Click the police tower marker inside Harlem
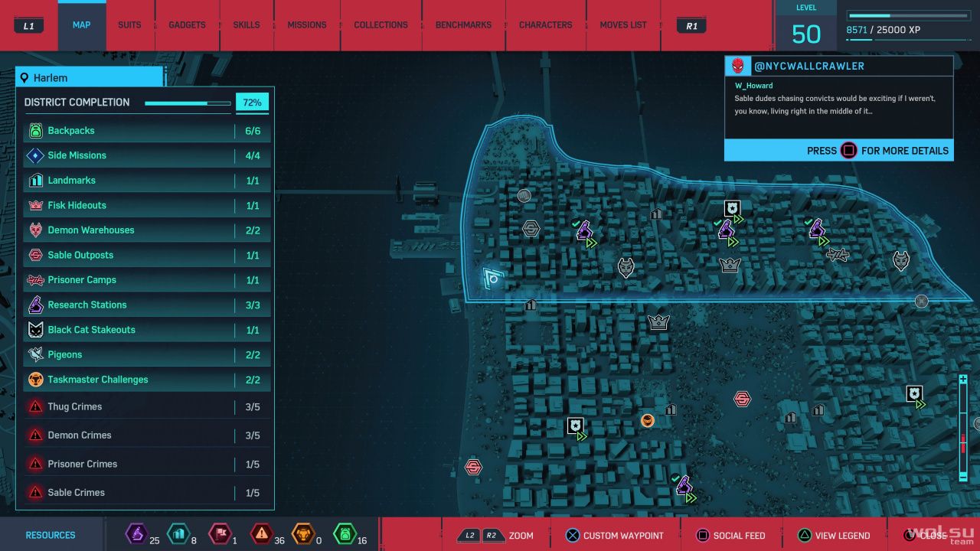 pos(733,208)
